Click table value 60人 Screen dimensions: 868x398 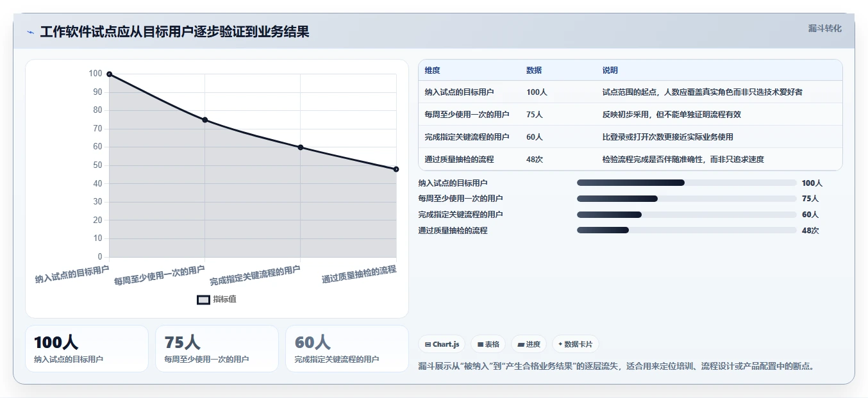535,137
